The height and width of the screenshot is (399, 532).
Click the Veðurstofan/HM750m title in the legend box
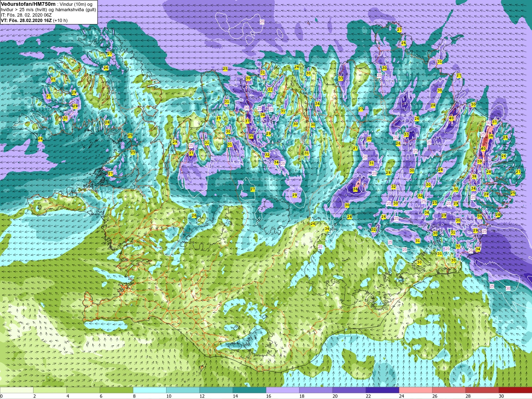(29, 3)
